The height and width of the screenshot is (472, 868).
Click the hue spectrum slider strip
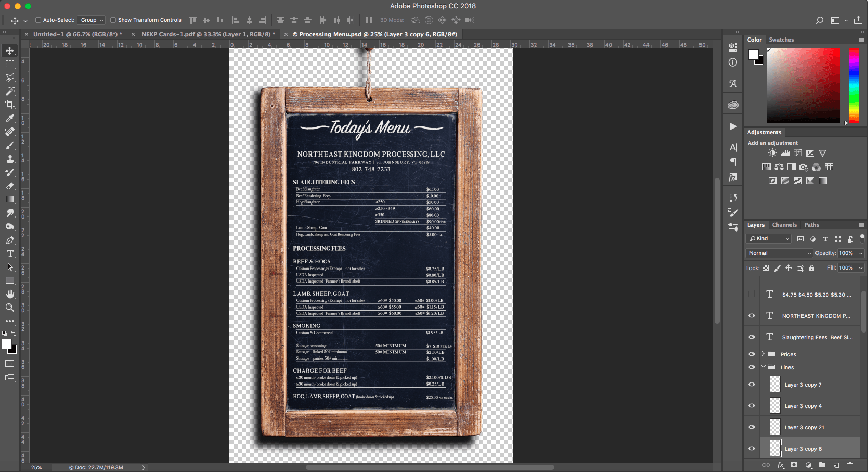pos(854,85)
